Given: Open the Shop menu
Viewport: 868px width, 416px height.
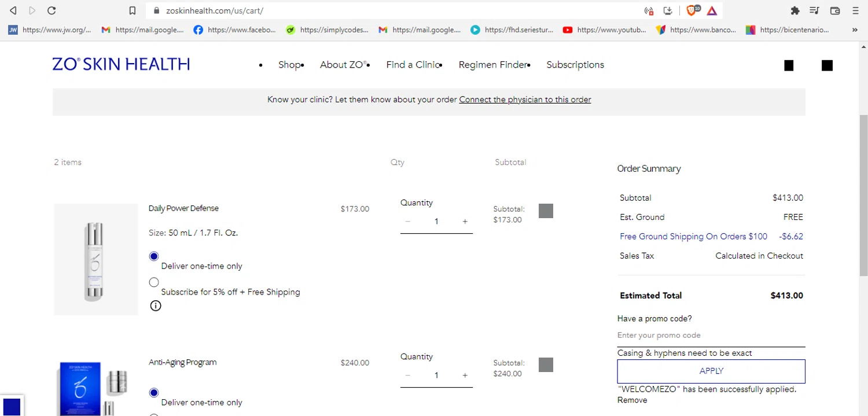Looking at the screenshot, I should pos(289,65).
